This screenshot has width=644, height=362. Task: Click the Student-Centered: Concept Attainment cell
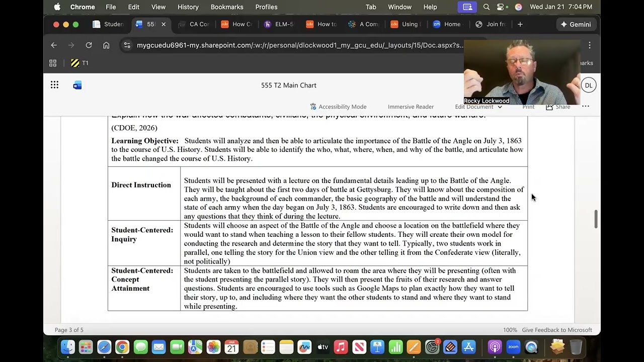pos(144,288)
